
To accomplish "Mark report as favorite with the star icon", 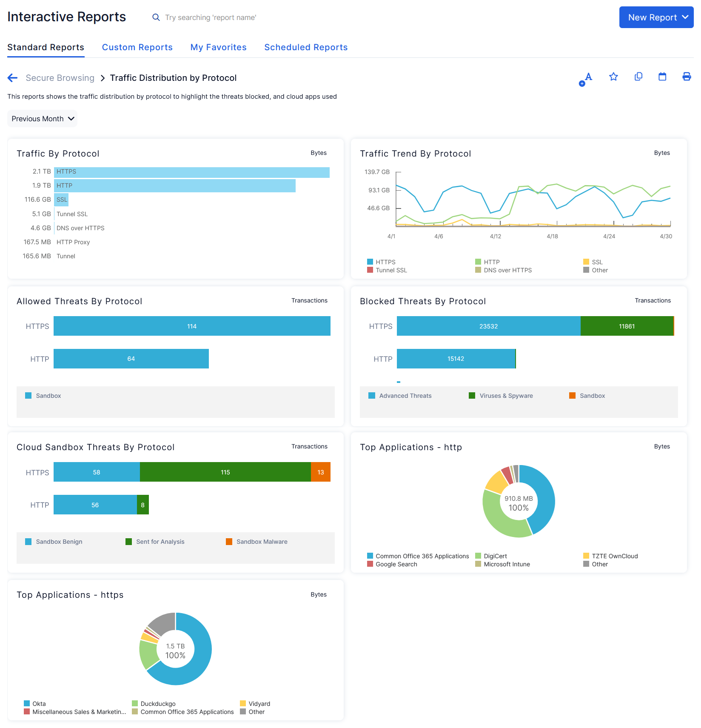I will coord(613,77).
